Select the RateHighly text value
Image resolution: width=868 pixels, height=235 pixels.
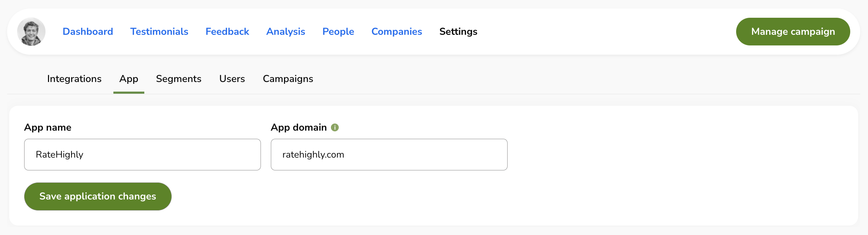pyautogui.click(x=59, y=154)
